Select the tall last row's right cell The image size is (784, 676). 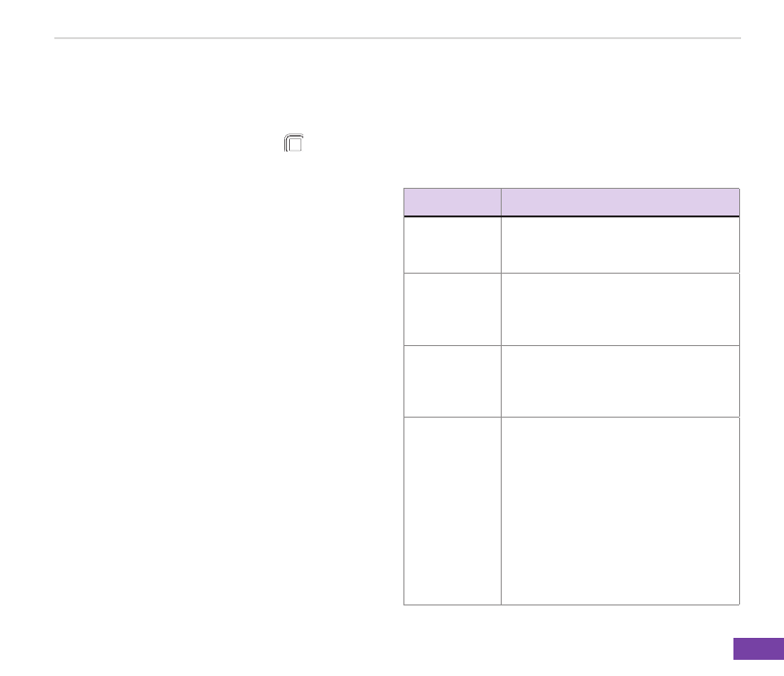click(620, 510)
